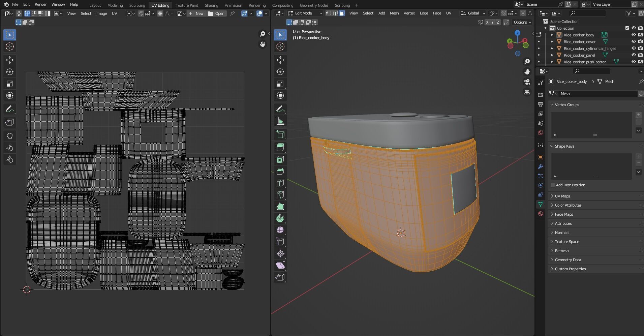Click the outliner search field
Screen dimensions: 644x336
tap(587, 13)
